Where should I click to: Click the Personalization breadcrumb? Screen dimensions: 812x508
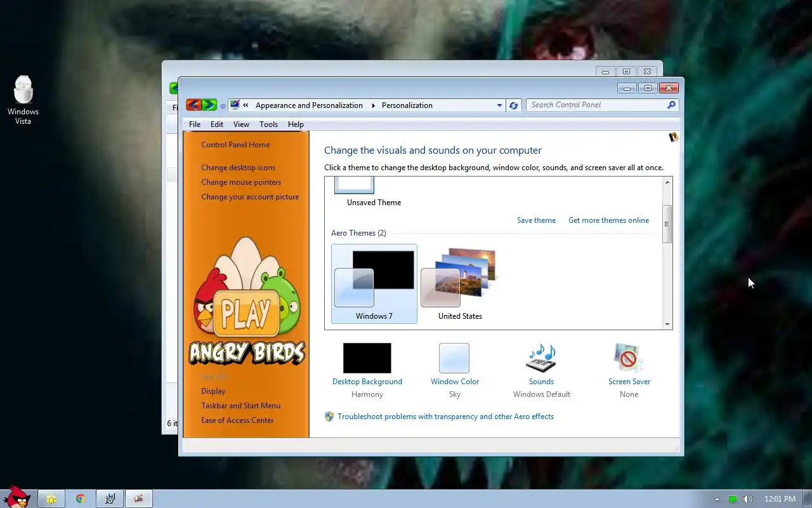(407, 105)
